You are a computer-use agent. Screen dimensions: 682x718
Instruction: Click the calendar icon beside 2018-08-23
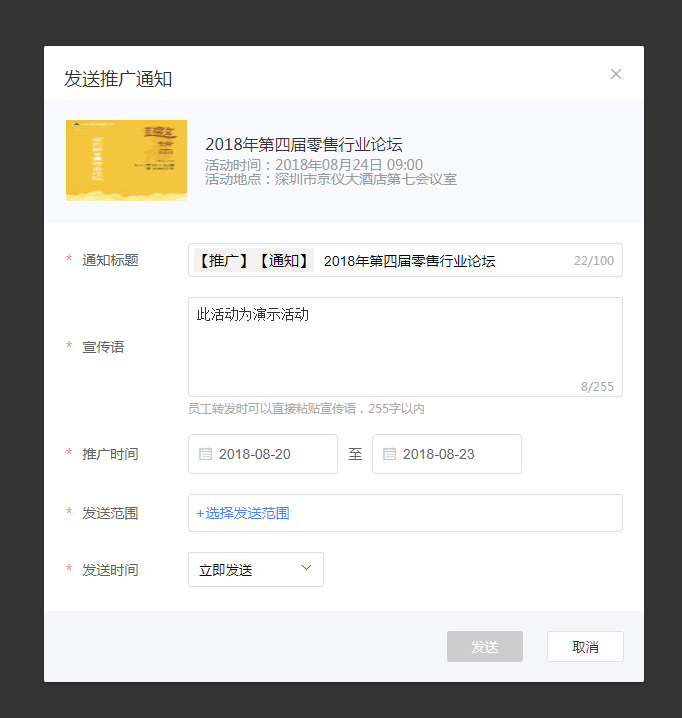[389, 454]
